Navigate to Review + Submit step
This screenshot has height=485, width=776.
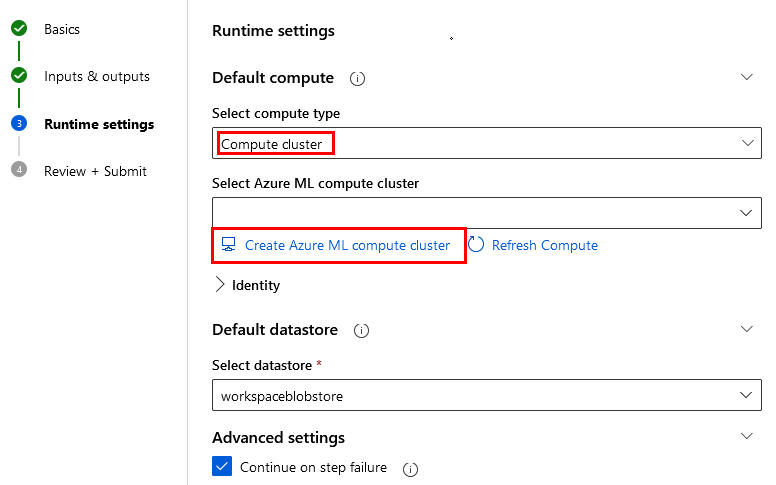(95, 171)
